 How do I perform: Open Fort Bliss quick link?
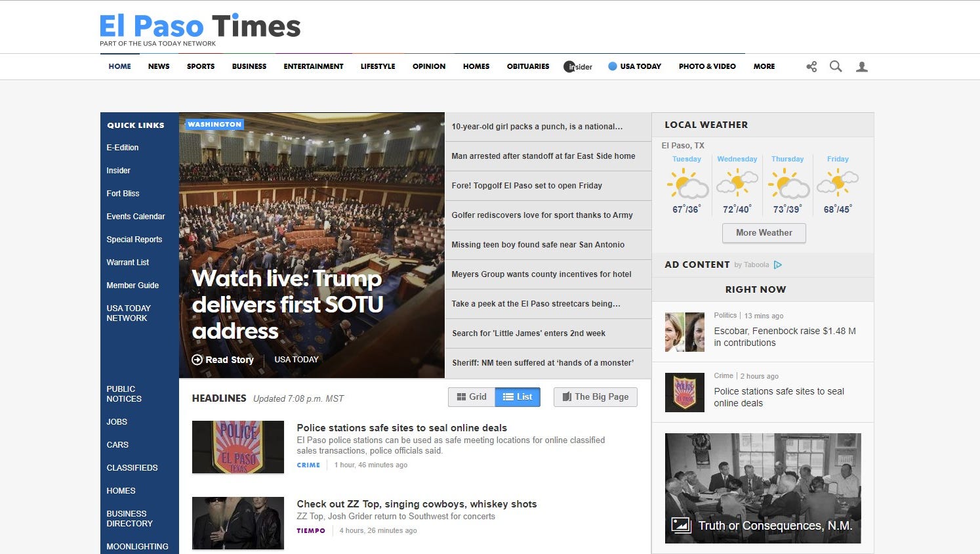click(x=123, y=194)
